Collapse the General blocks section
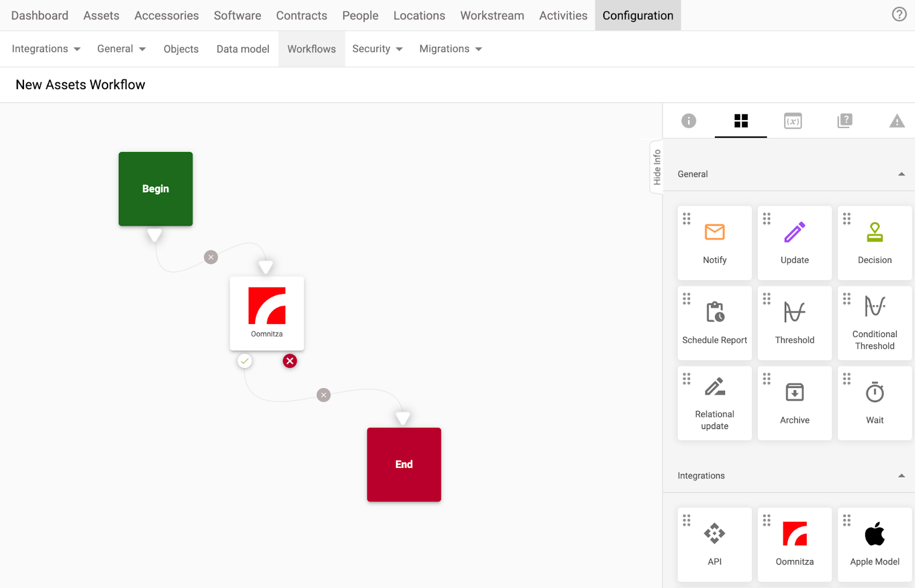This screenshot has width=915, height=588. tap(901, 174)
